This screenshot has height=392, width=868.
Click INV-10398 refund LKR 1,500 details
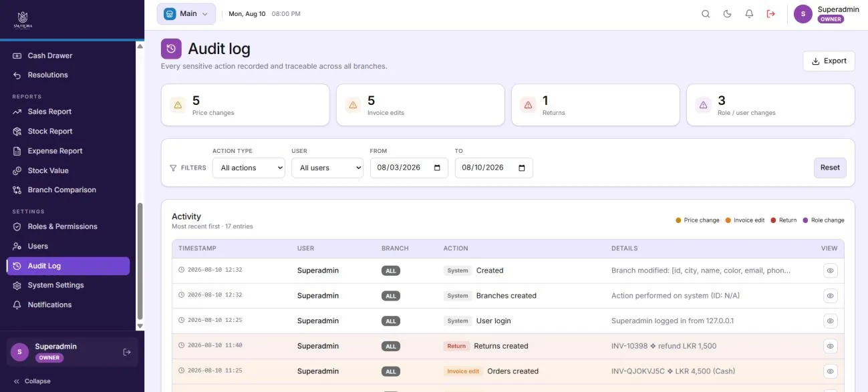point(664,346)
